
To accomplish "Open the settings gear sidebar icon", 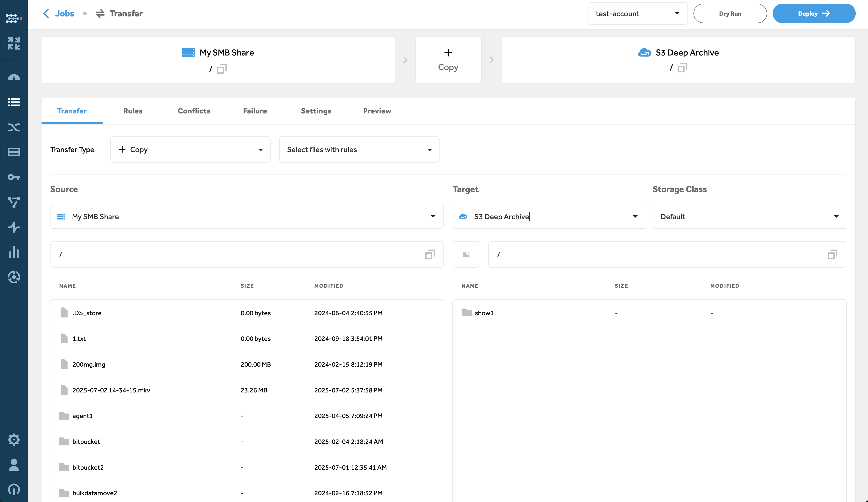I will click(14, 439).
